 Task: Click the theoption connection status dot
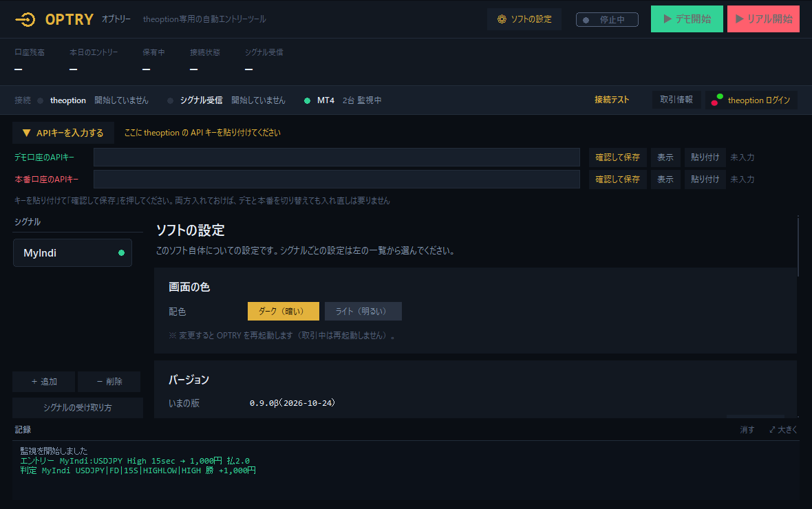41,100
